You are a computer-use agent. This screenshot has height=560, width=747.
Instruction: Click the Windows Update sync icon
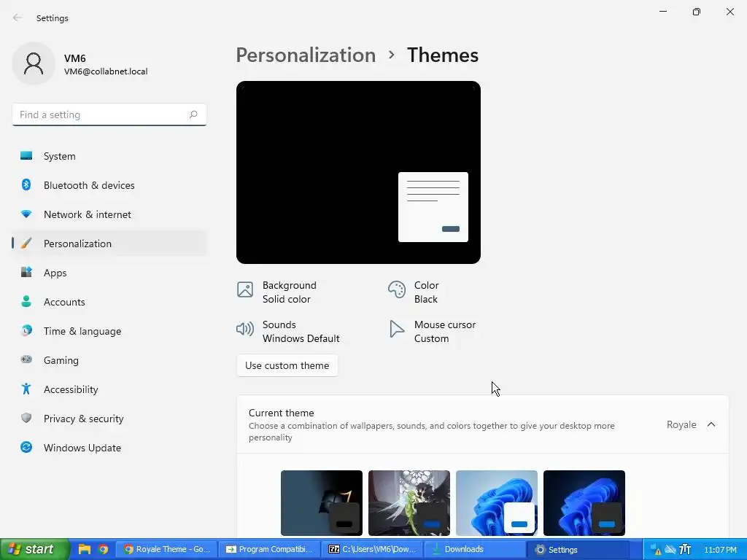[x=26, y=447]
